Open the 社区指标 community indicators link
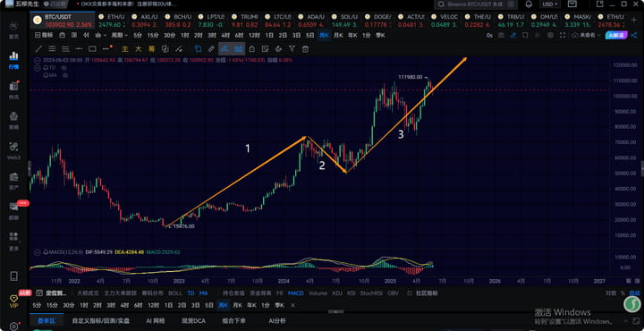This screenshot has height=331, width=644. tap(422, 293)
